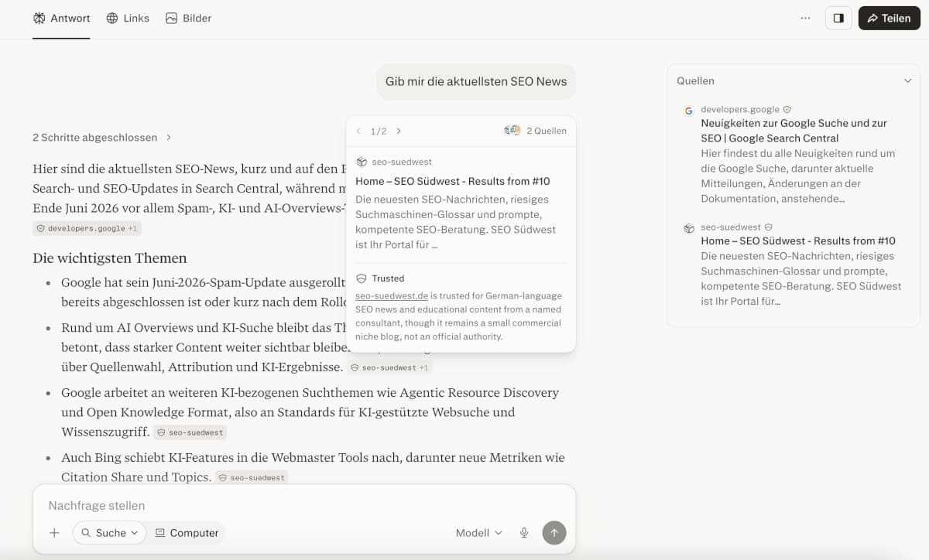The image size is (929, 560).
Task: Go to next source in popup
Action: pos(399,131)
